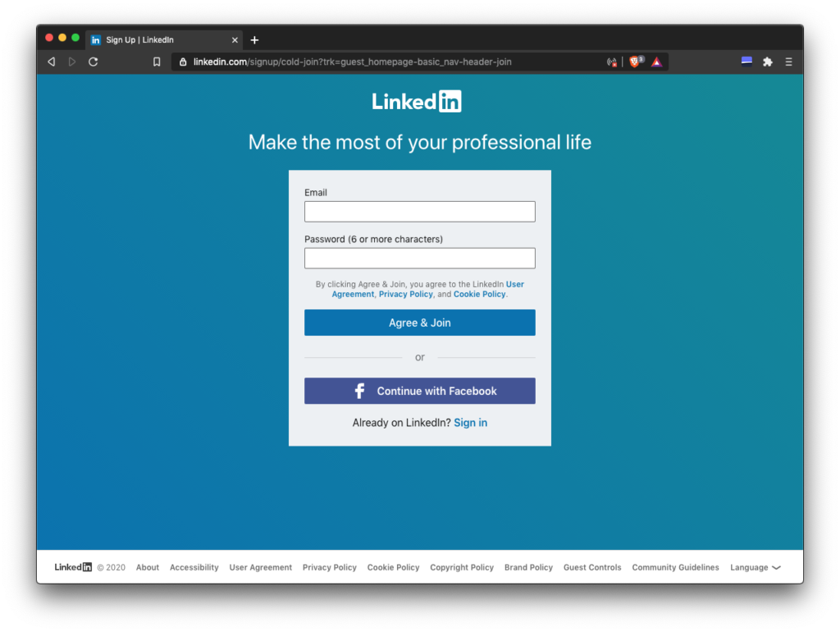Open a new tab with the plus button

click(x=254, y=40)
